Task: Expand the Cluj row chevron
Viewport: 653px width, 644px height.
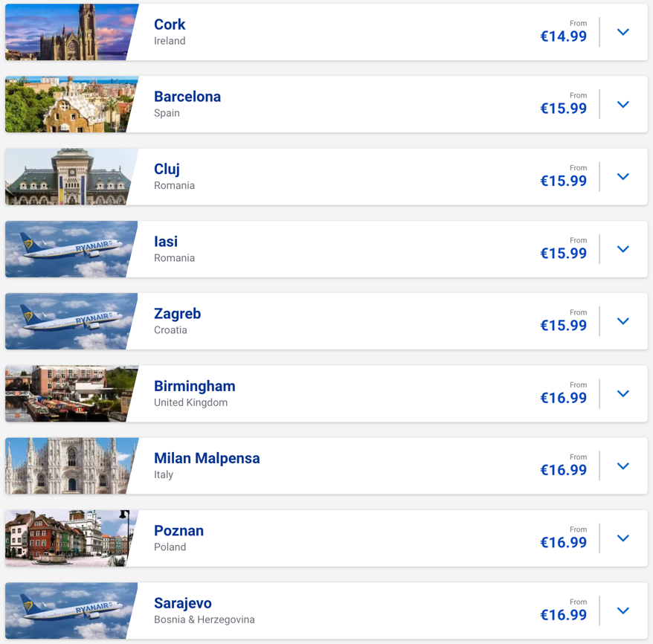Action: (x=623, y=176)
